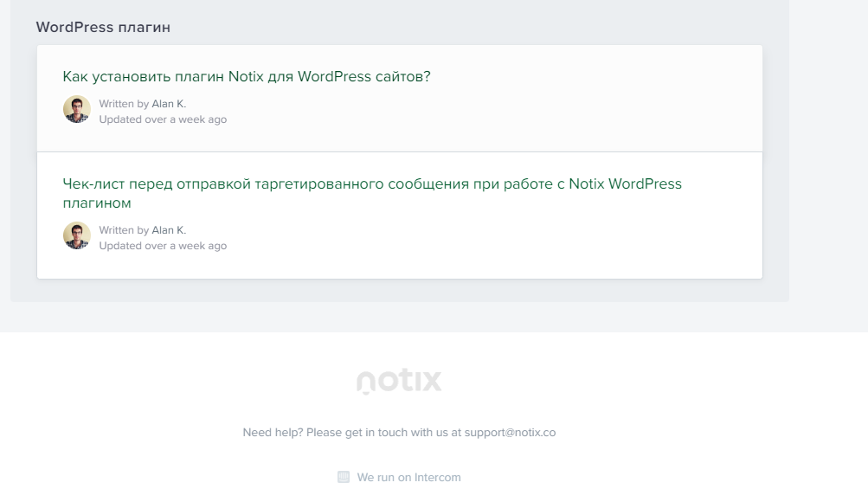The height and width of the screenshot is (489, 868).
Task: Click the support@notix.co email address
Action: point(510,433)
